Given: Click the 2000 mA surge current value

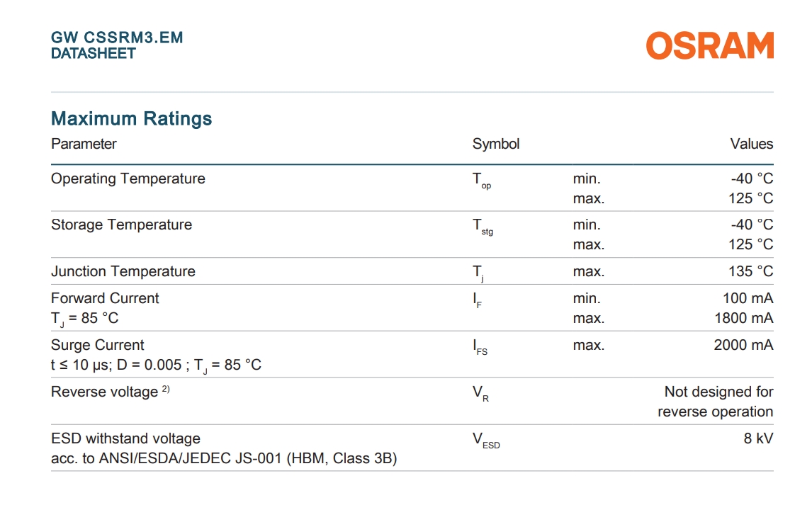Looking at the screenshot, I should tap(743, 345).
